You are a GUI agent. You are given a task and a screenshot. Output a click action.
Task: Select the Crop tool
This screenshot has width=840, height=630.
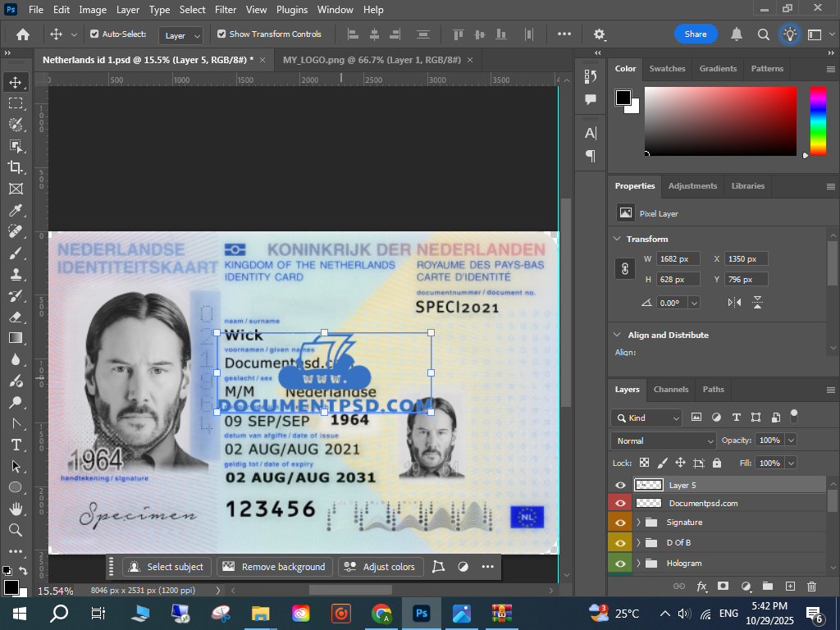(x=16, y=167)
